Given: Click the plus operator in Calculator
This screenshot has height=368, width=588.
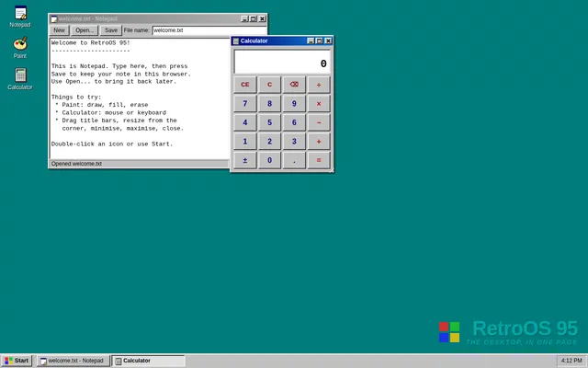Looking at the screenshot, I should coord(319,141).
